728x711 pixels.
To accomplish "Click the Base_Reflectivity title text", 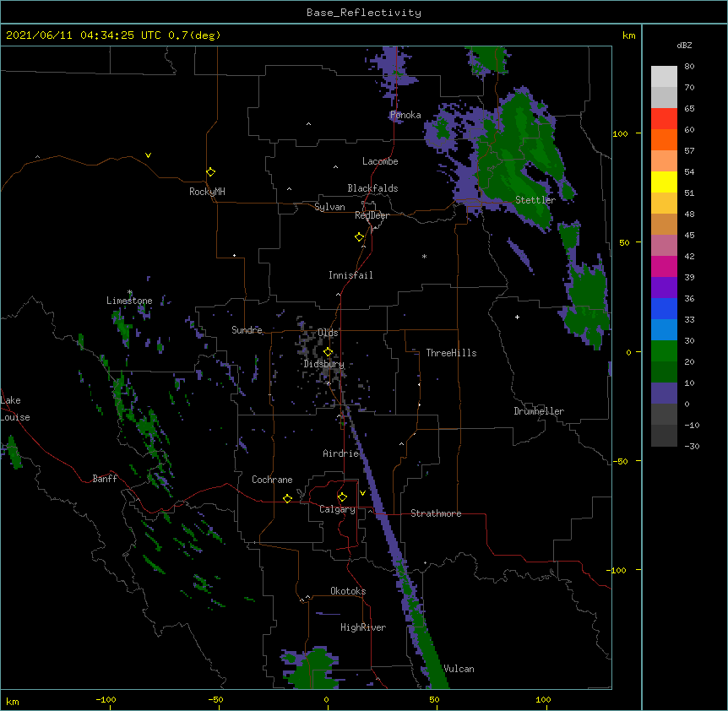I will click(364, 13).
